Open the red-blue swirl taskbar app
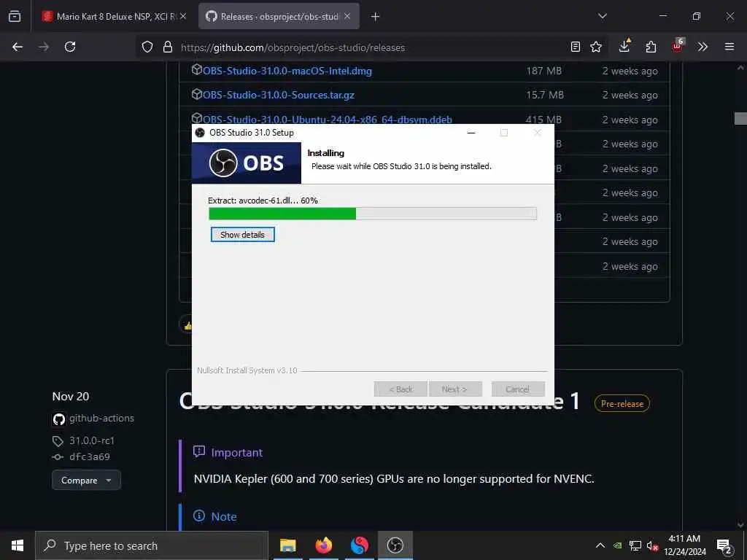747x560 pixels. pyautogui.click(x=360, y=545)
